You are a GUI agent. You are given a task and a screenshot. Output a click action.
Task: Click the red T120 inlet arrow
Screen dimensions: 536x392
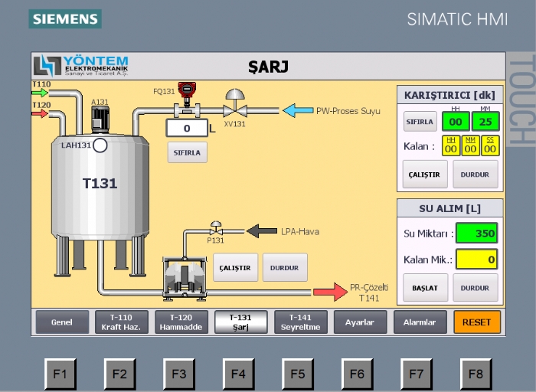click(x=40, y=113)
